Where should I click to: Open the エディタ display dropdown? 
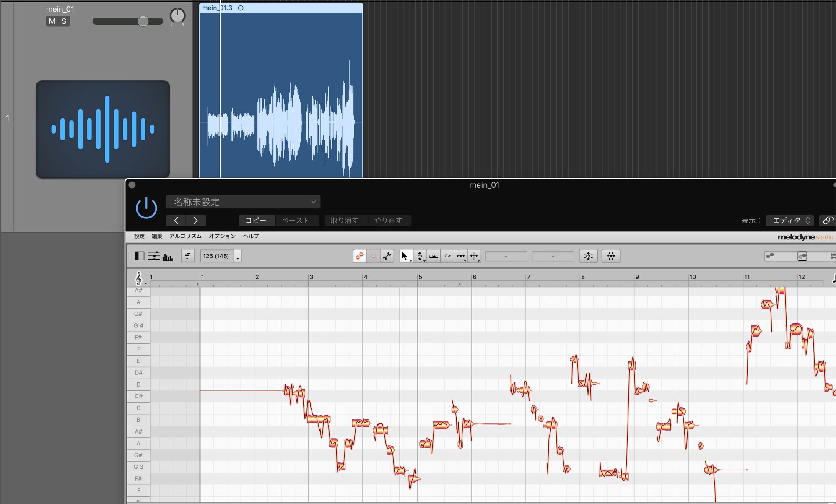(x=790, y=220)
